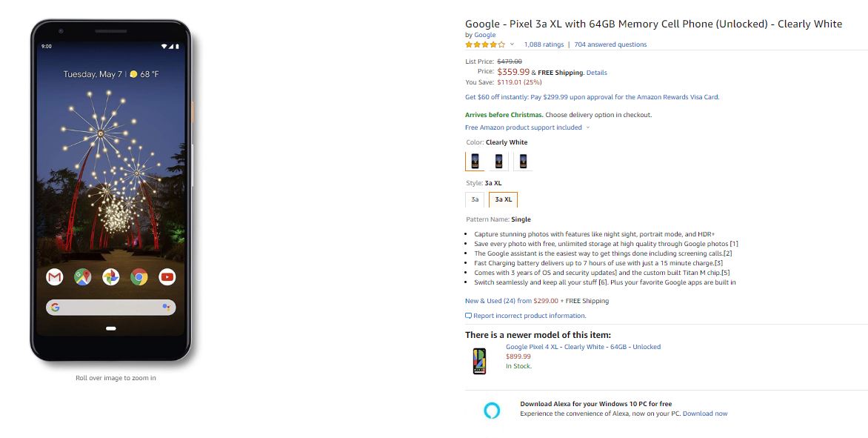This screenshot has height=438, width=868.
Task: Choose the second phone color swatch
Action: [499, 161]
